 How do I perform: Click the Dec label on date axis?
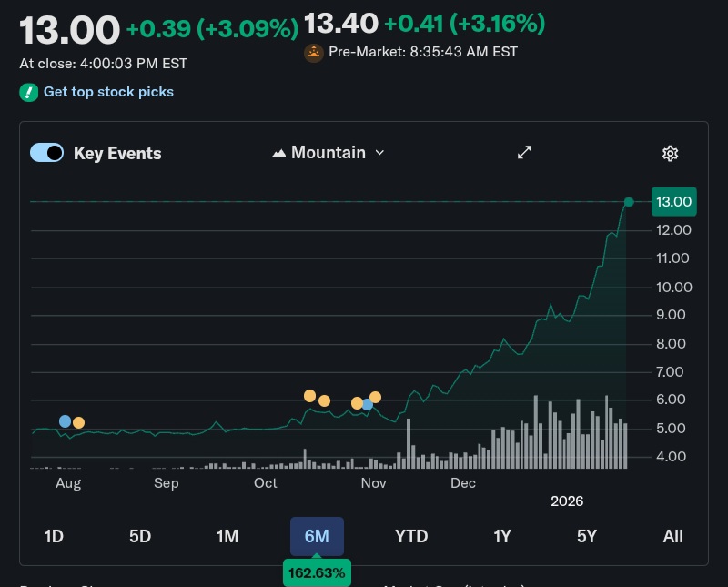tap(463, 483)
